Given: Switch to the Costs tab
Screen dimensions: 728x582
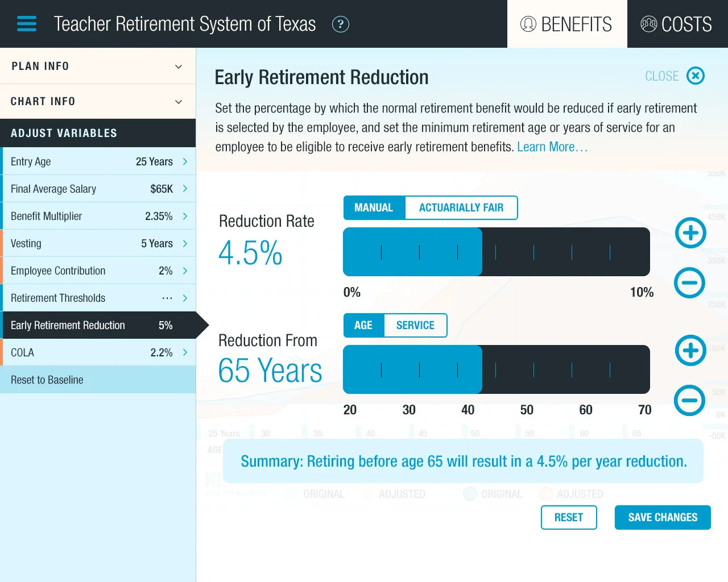Looking at the screenshot, I should 677,24.
